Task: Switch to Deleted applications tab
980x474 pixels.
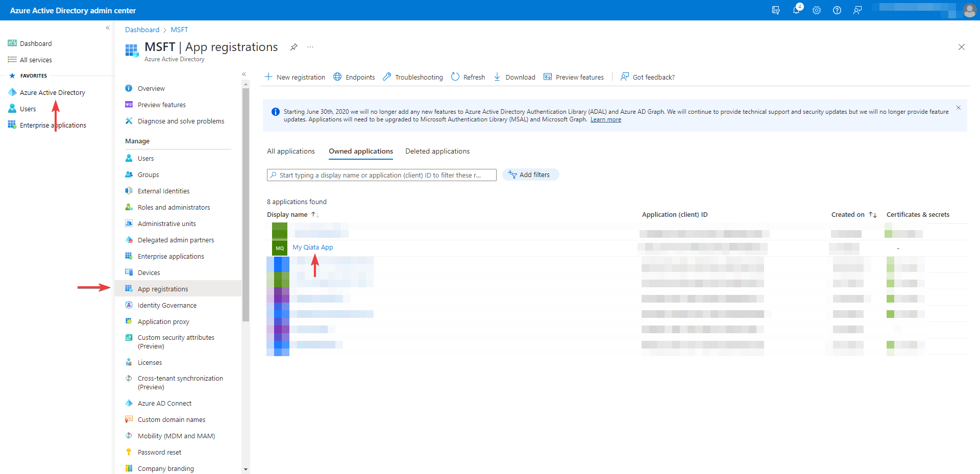Action: click(x=437, y=152)
